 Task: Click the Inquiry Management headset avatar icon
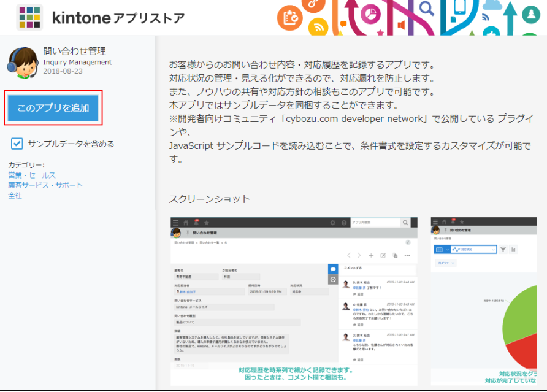[23, 62]
